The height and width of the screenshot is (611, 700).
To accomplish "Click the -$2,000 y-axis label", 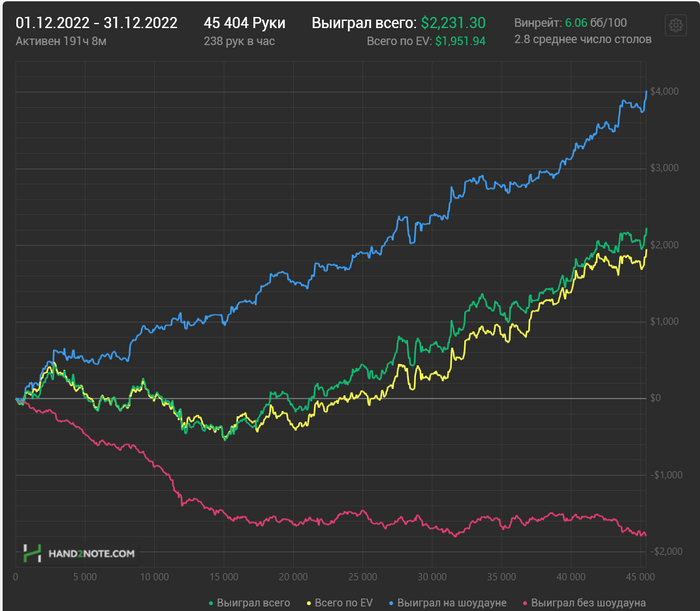I will (x=666, y=552).
